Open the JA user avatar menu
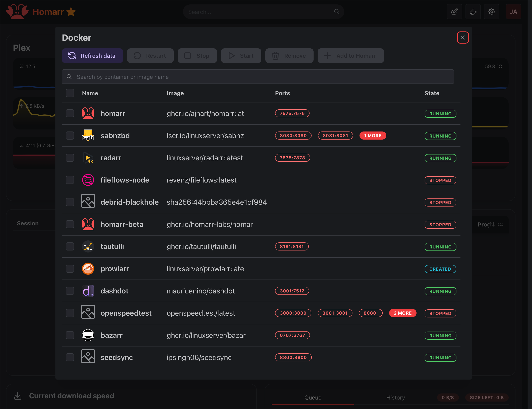532x409 pixels. click(513, 12)
